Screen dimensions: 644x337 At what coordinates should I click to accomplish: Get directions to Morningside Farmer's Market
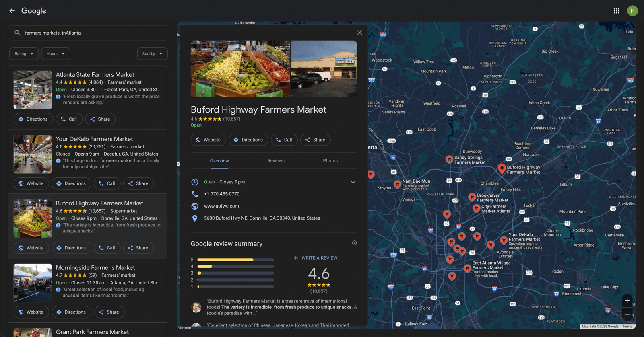click(71, 312)
